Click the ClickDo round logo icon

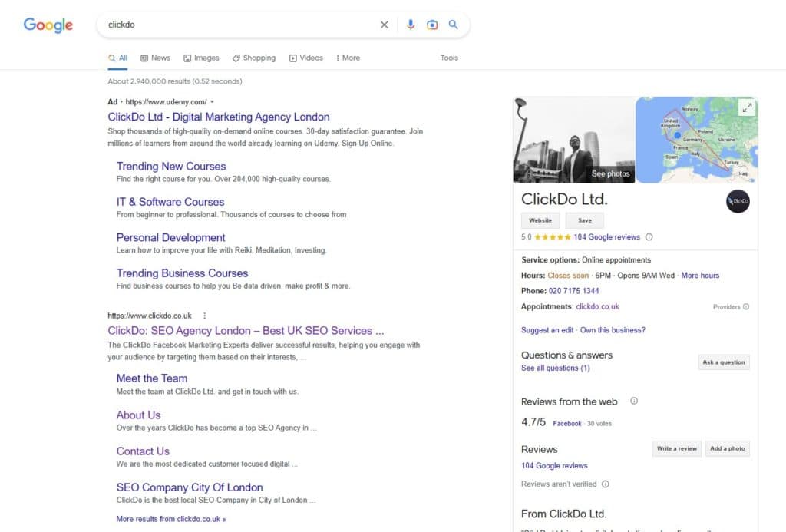738,201
